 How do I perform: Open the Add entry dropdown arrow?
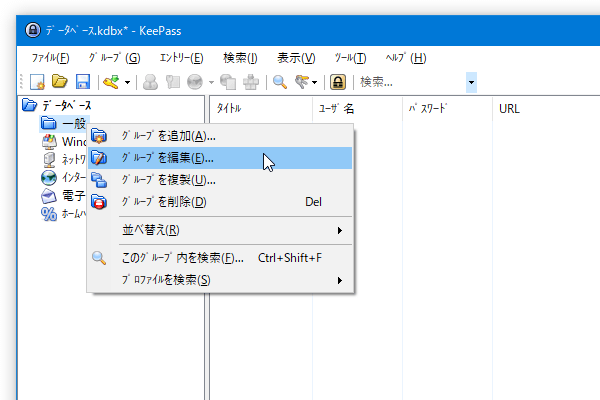click(127, 82)
